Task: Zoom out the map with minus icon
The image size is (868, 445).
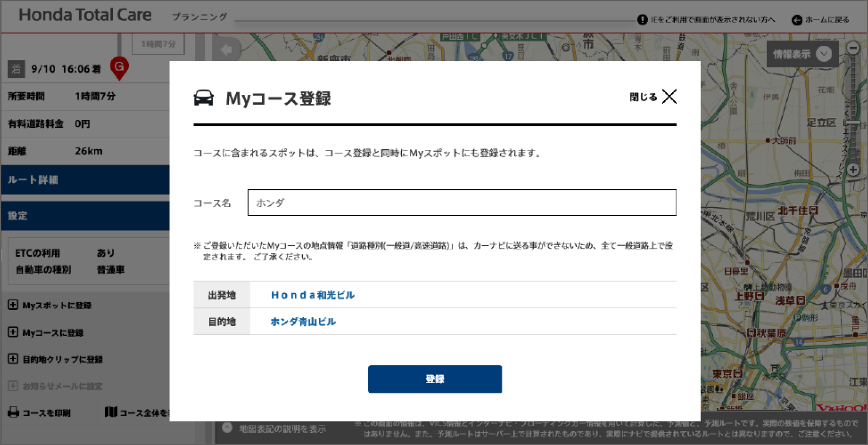Action: pos(853,48)
